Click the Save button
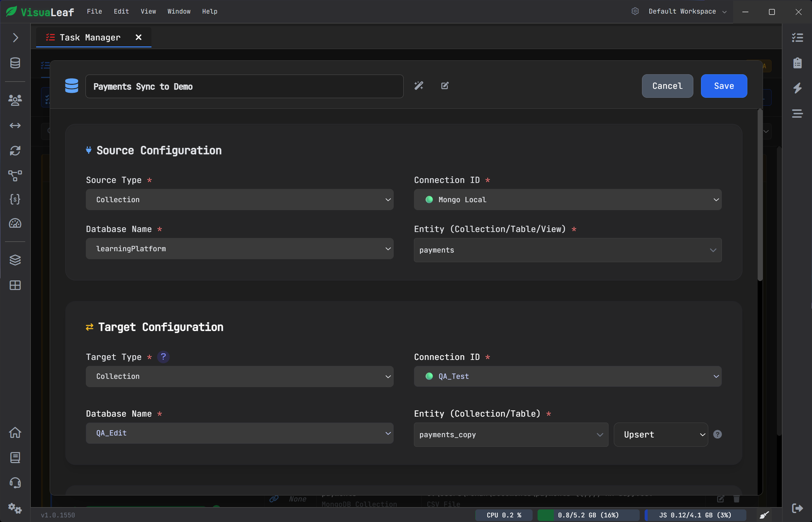The width and height of the screenshot is (812, 522). click(x=724, y=86)
